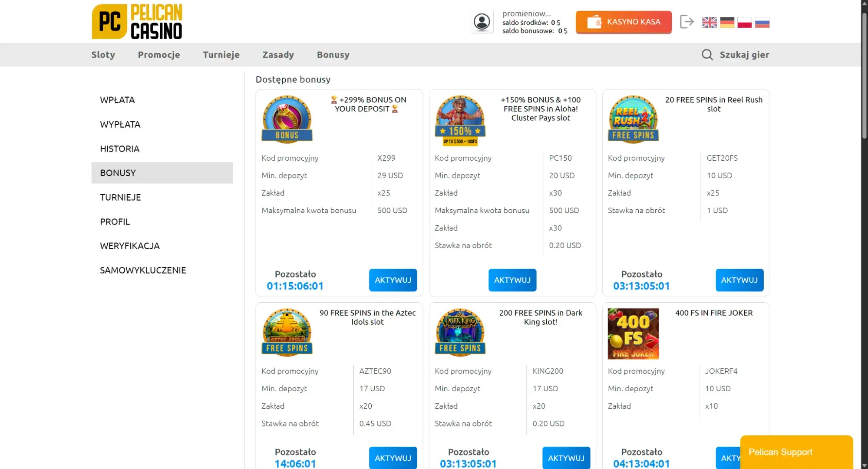Click the Dark King free spins thumbnail
The height and width of the screenshot is (469, 868).
(460, 332)
